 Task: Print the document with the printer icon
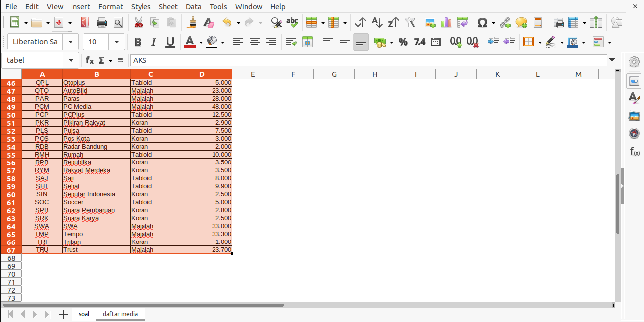102,22
